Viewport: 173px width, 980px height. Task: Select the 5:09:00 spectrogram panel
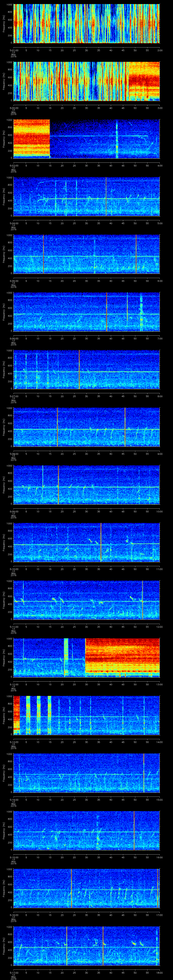[x=86, y=485]
